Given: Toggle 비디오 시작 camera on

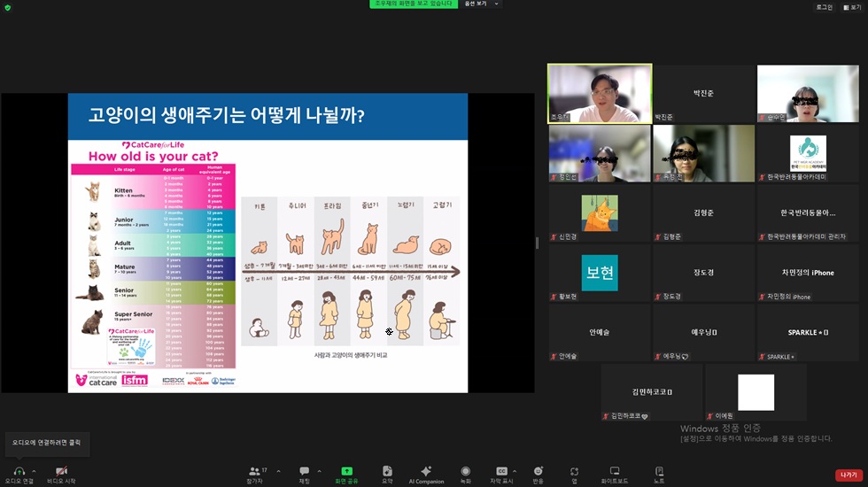Looking at the screenshot, I should tap(61, 471).
